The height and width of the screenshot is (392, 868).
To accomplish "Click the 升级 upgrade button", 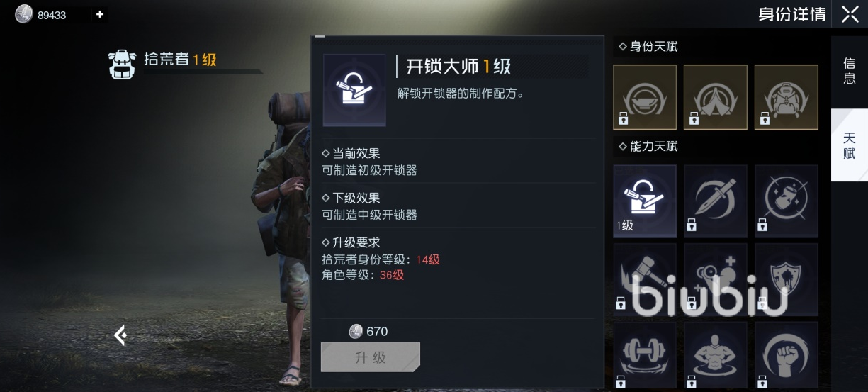I will [371, 357].
